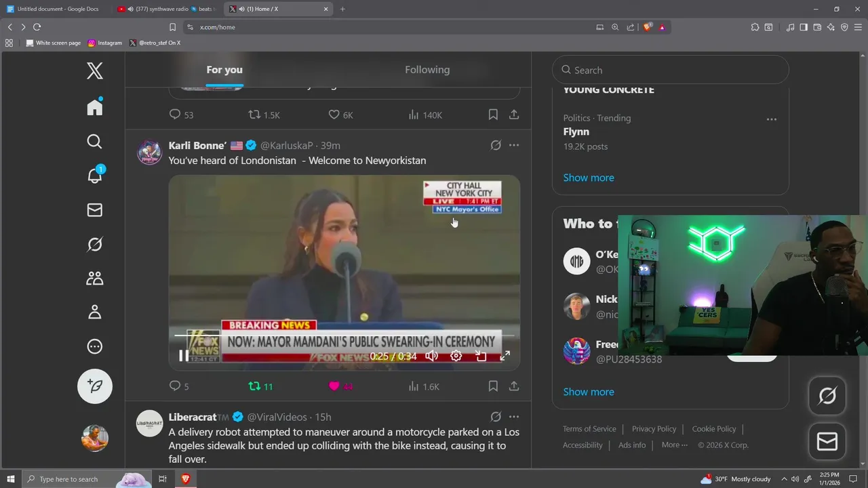The width and height of the screenshot is (868, 488).
Task: Open Windows Start menu
Action: [10, 479]
